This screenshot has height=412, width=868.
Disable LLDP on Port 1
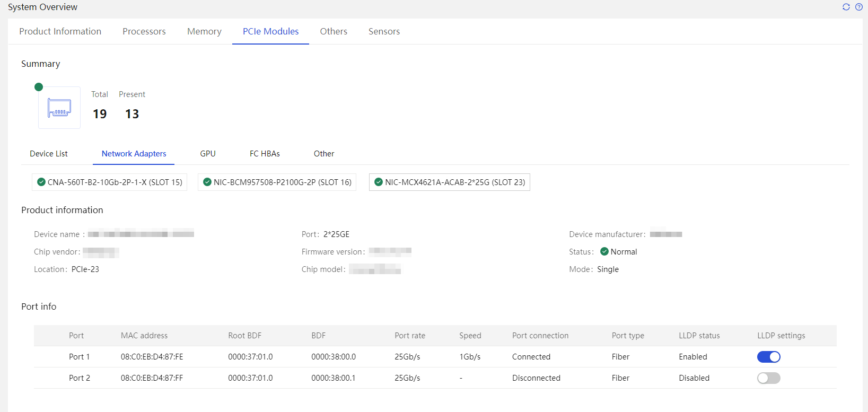point(769,357)
